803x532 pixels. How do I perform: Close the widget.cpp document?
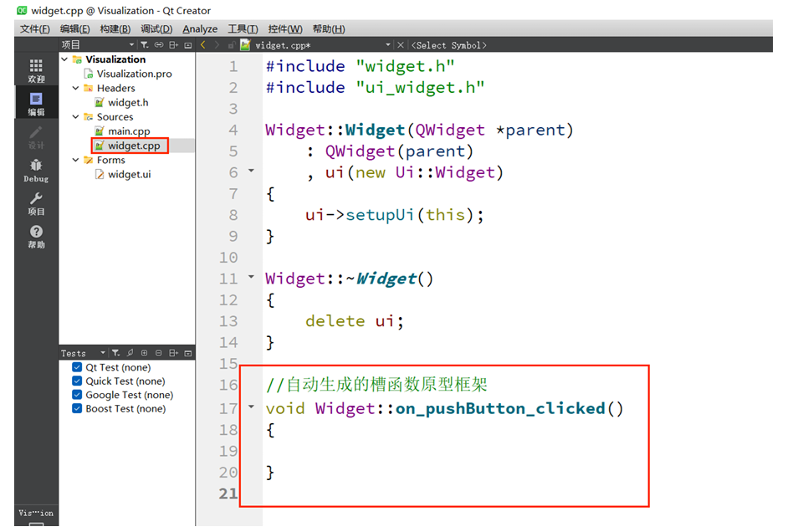(x=401, y=45)
